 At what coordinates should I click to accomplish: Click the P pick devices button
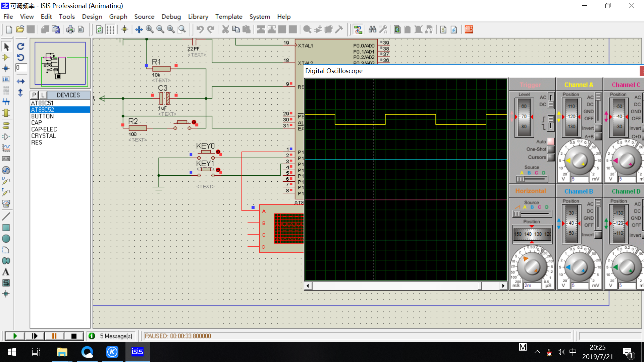(x=34, y=95)
